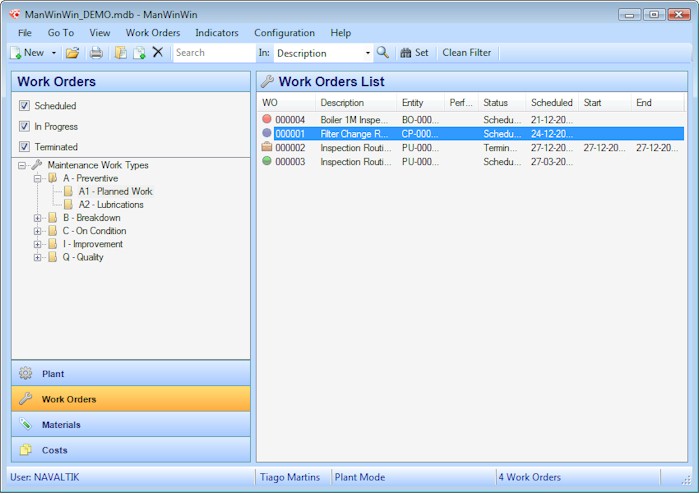The width and height of the screenshot is (700, 494).
Task: Expand the B - Breakdown node
Action: pyautogui.click(x=38, y=218)
